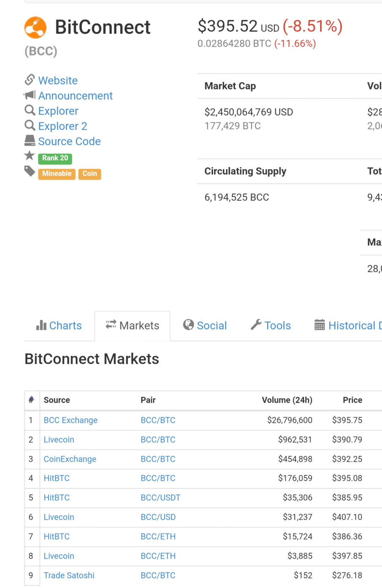382x588 pixels.
Task: Click the Mineable tag badge
Action: coord(57,174)
